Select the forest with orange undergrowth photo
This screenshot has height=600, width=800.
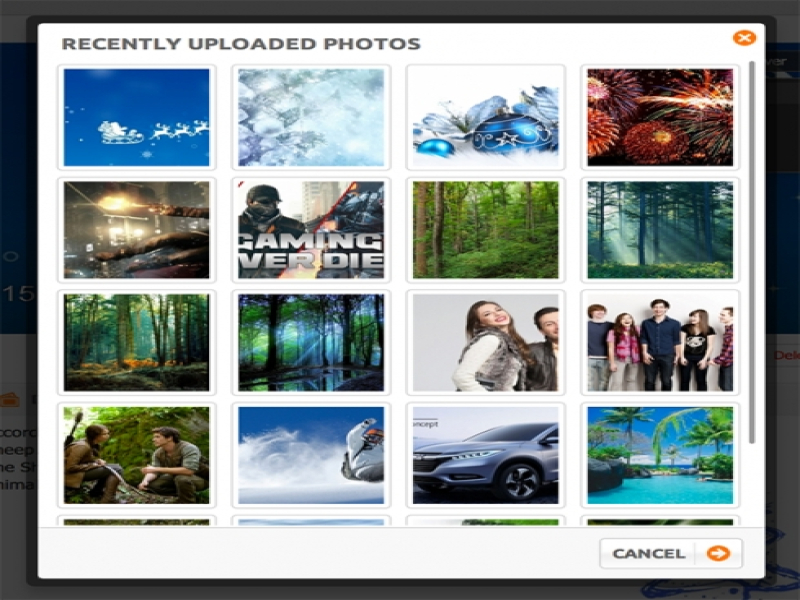tap(137, 342)
